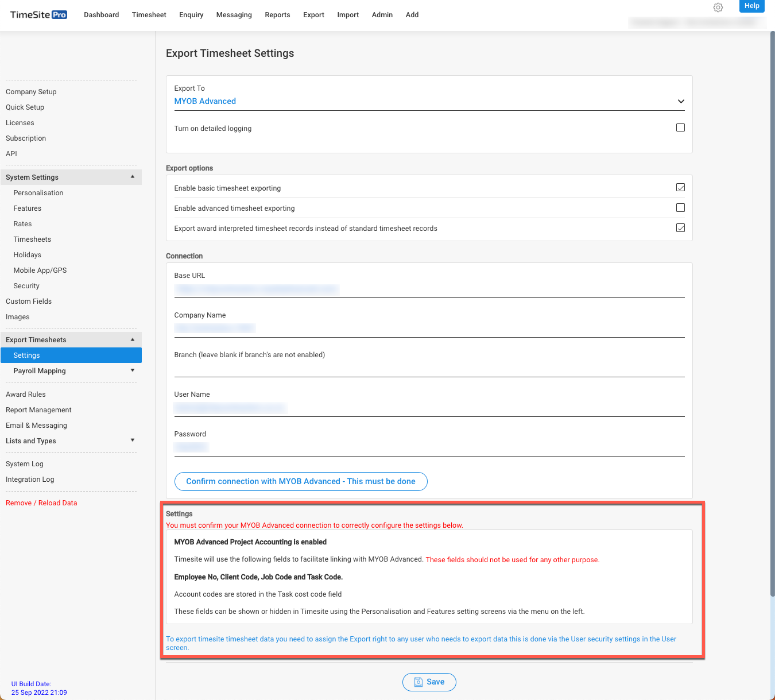The height and width of the screenshot is (700, 775).
Task: Open Images in sidebar
Action: point(17,317)
